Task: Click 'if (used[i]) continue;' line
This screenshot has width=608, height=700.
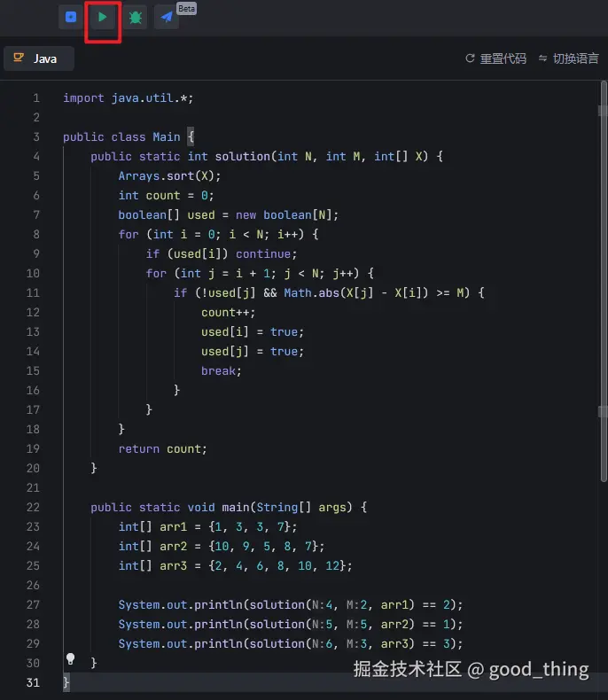Action: pos(222,253)
